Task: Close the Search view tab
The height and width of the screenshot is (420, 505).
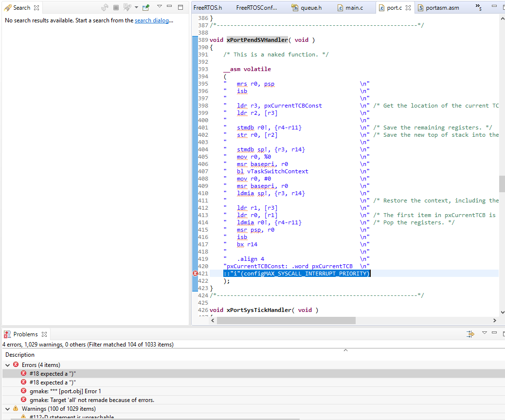Action: tap(36, 8)
